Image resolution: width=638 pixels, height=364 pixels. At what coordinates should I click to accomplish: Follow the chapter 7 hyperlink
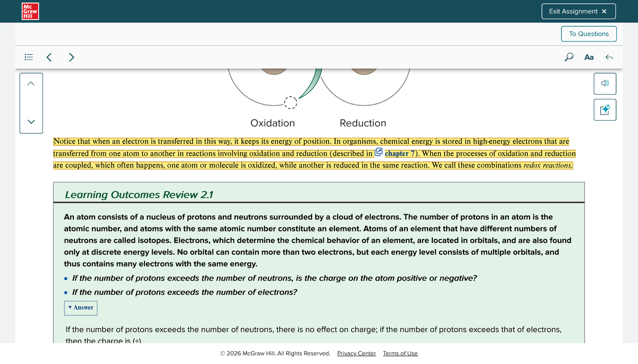[399, 154]
